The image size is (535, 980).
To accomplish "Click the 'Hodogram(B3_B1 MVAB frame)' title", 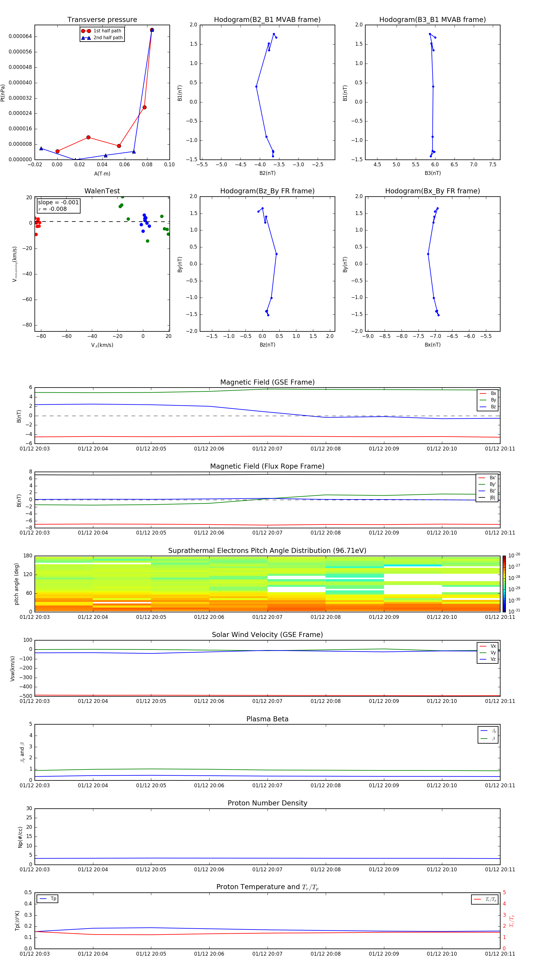I will click(432, 20).
